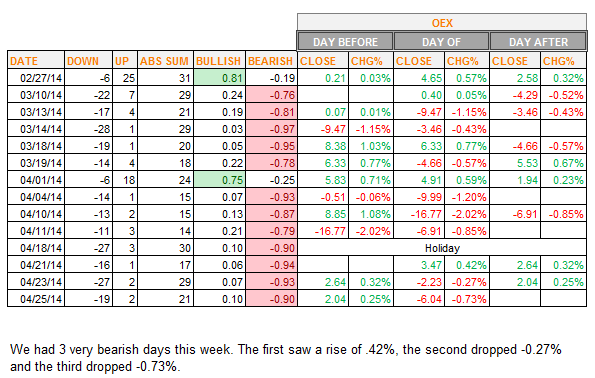
Task: Select the 04/25/14 date cell
Action: click(x=36, y=298)
